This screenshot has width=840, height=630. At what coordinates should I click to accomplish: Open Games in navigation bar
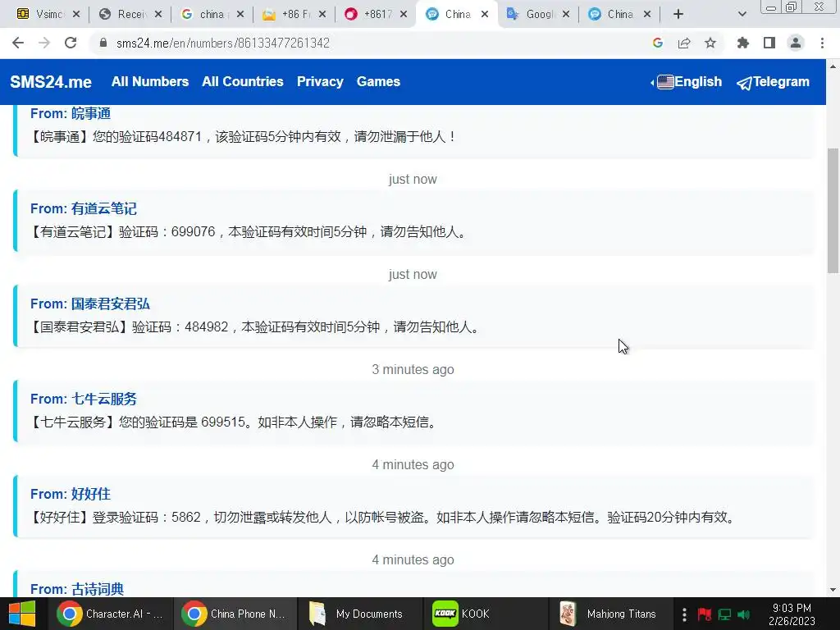click(378, 81)
